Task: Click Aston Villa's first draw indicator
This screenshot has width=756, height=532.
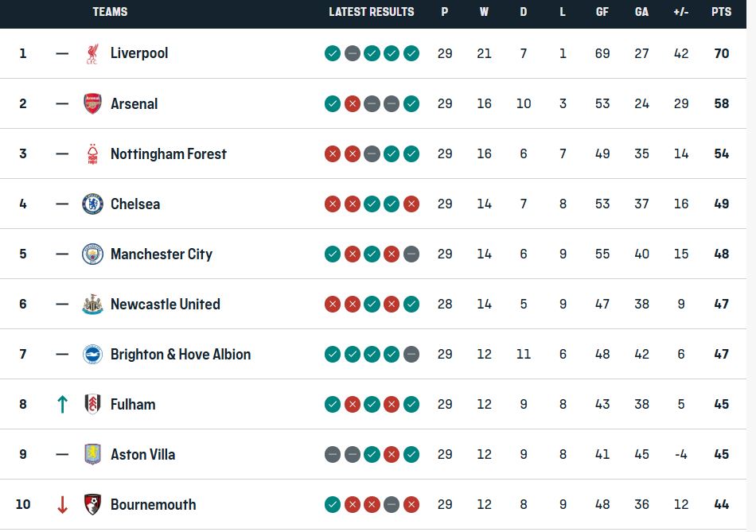Action: (333, 454)
